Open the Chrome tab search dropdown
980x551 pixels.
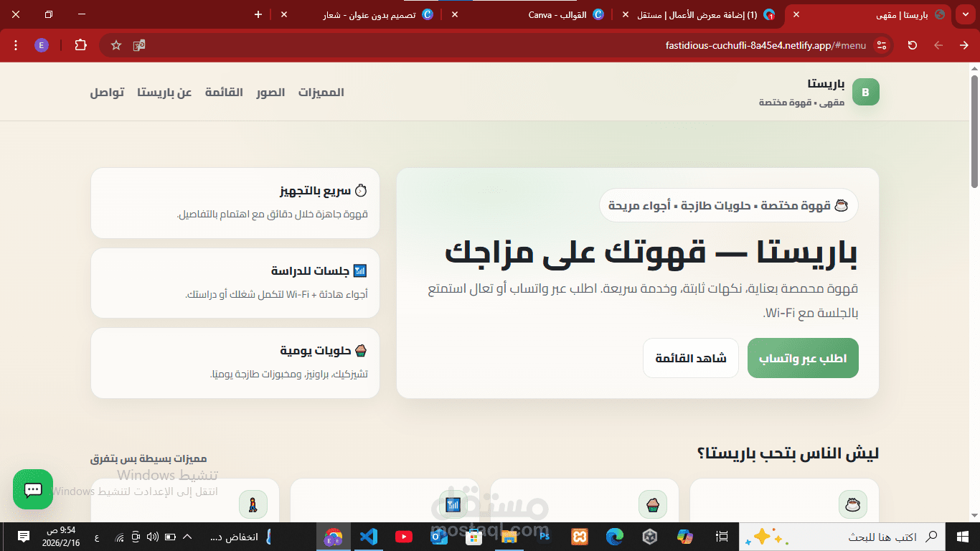[964, 14]
